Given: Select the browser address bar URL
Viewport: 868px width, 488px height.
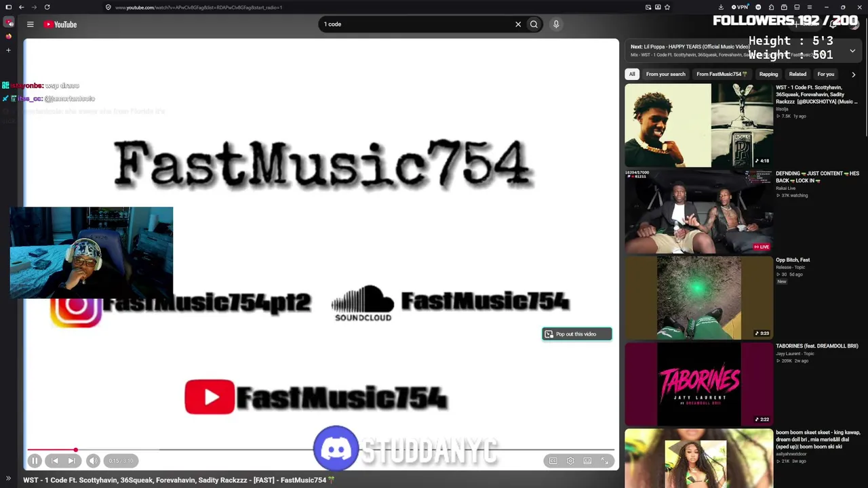Looking at the screenshot, I should (x=199, y=7).
